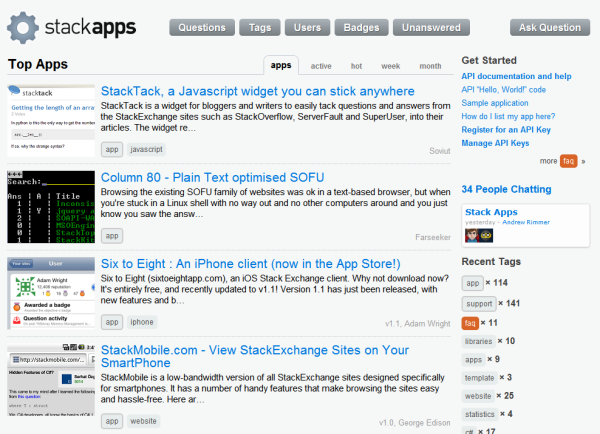Select the month tab
The height and width of the screenshot is (434, 600).
click(x=430, y=66)
